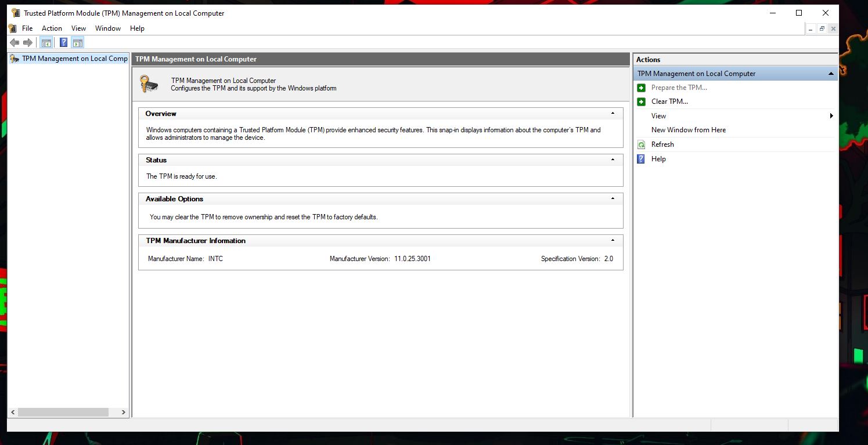Screen dimensions: 868x445
Task: Click the Actions pane title
Action: [x=648, y=60]
